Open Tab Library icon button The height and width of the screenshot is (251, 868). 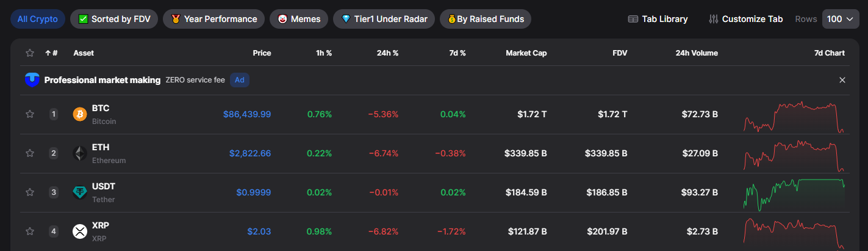[633, 19]
